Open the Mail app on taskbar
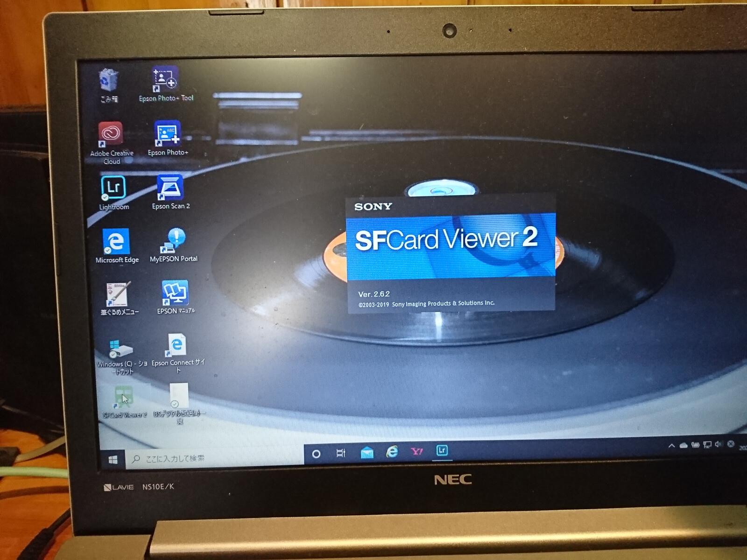This screenshot has width=747, height=560. (x=367, y=452)
